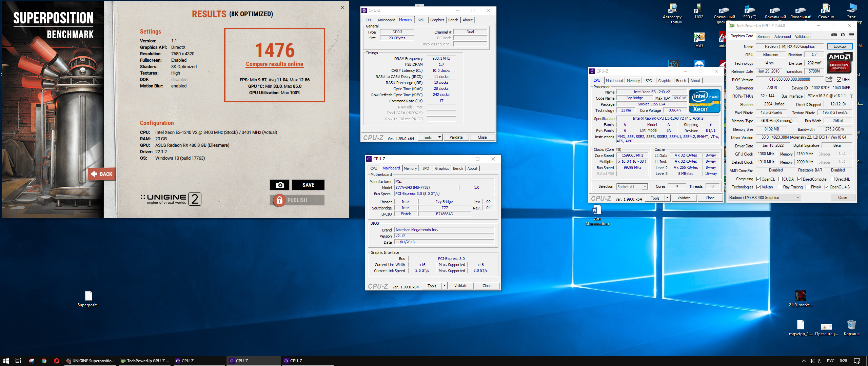Launch Opera from the taskbar

(57, 361)
